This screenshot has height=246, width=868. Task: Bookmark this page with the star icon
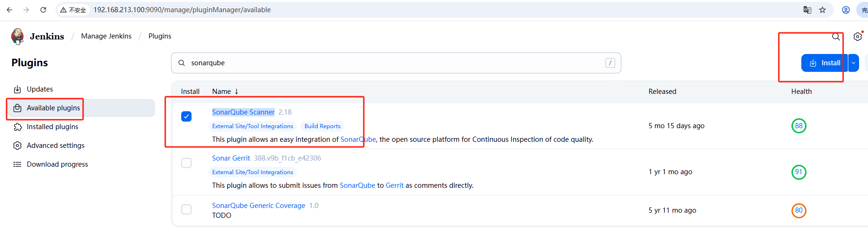point(822,10)
